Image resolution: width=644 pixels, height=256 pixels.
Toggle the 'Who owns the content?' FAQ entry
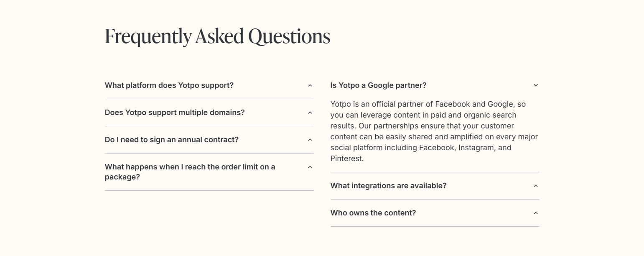click(373, 213)
